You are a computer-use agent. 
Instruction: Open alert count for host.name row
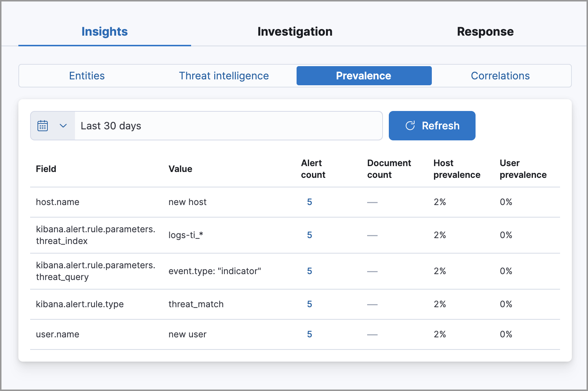(309, 202)
